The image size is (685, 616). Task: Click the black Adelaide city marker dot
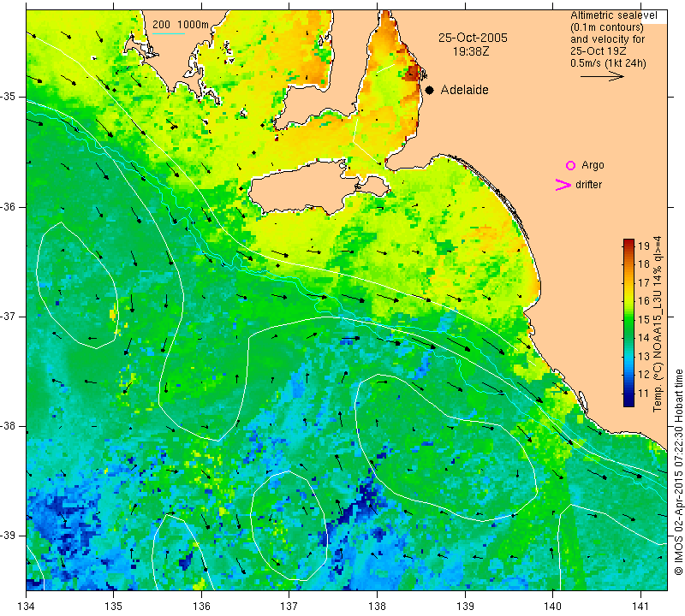tap(430, 91)
